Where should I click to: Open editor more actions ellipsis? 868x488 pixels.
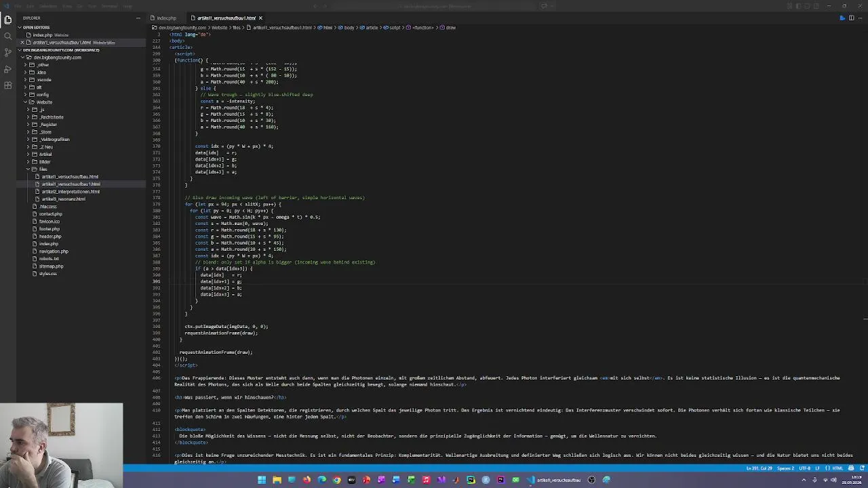[860, 18]
